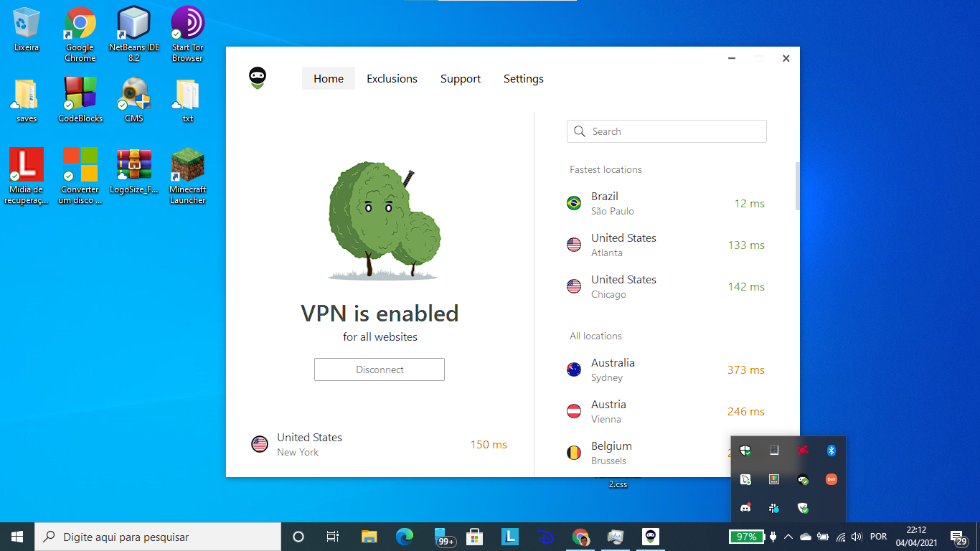Click the volume speaker icon

(857, 536)
